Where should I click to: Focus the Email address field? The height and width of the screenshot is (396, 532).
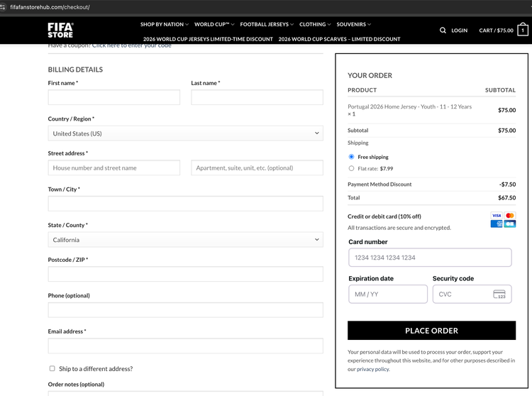(185, 346)
